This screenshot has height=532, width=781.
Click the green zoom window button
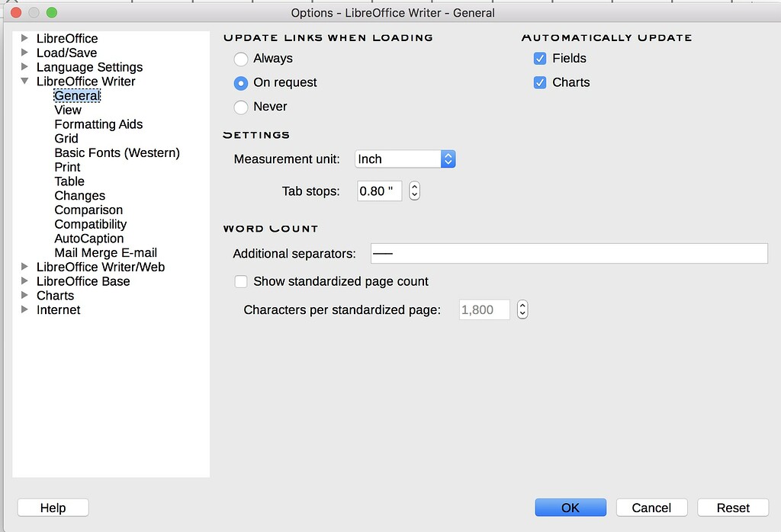coord(52,12)
